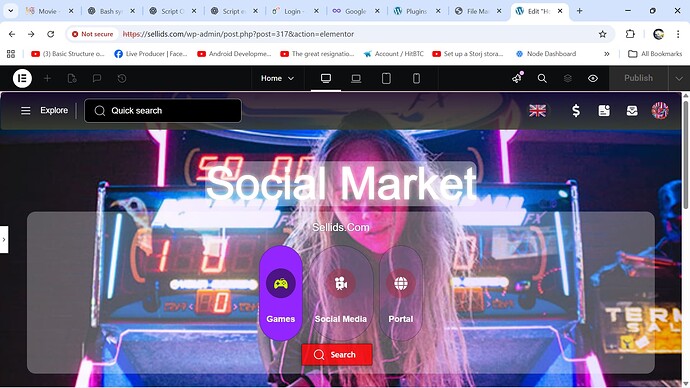Select the Portal category tab
This screenshot has height=388, width=690.
[x=400, y=293]
